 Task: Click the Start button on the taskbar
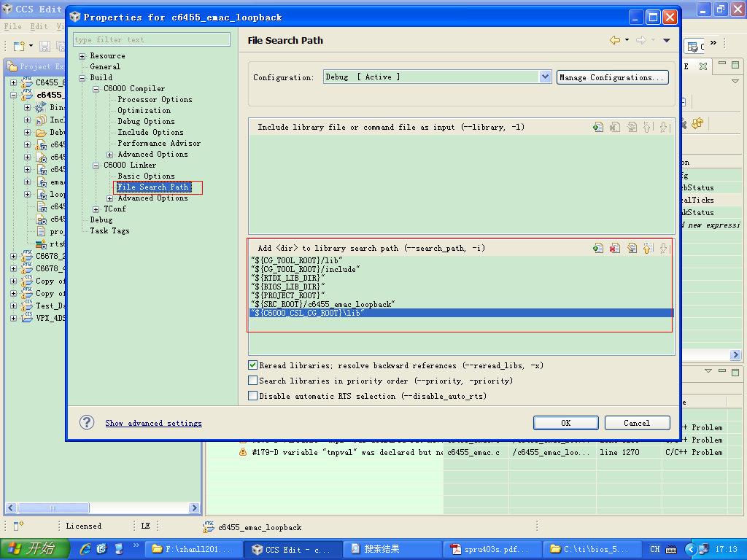(x=35, y=548)
